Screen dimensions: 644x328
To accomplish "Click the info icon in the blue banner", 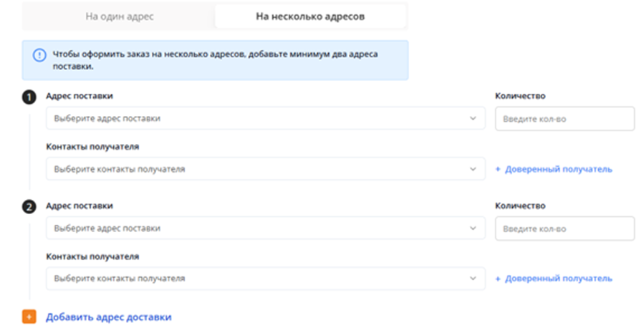I will click(x=39, y=55).
